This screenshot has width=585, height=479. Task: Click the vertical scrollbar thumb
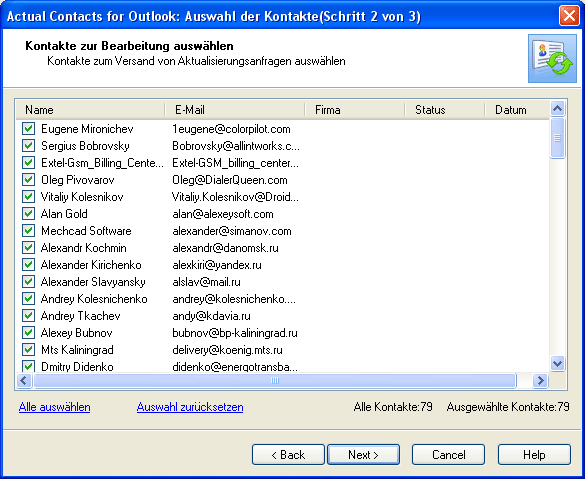click(557, 138)
